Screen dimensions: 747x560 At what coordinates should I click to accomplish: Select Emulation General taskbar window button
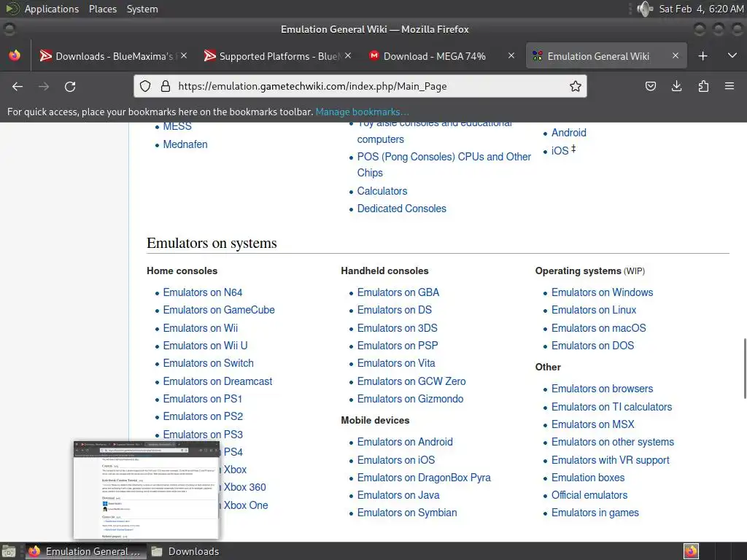pyautogui.click(x=86, y=551)
